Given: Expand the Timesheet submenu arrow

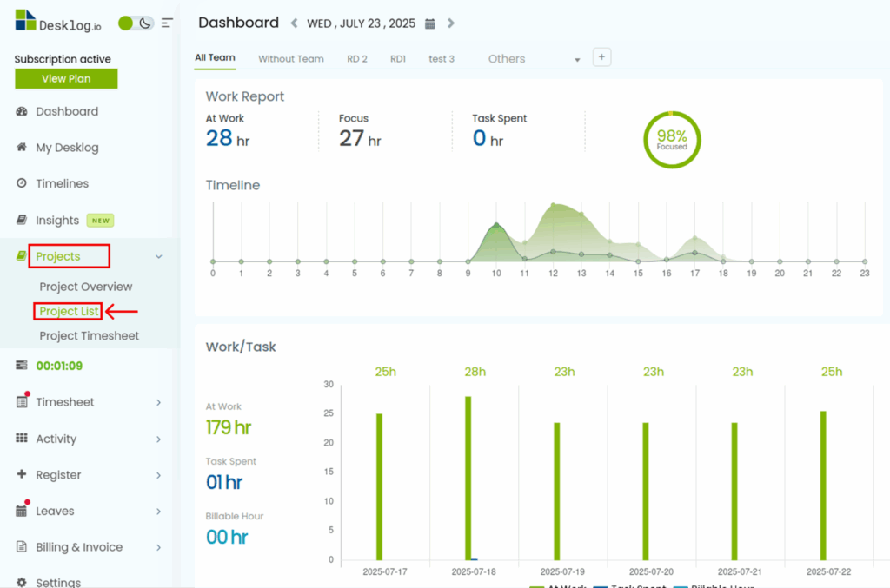Looking at the screenshot, I should click(x=158, y=402).
